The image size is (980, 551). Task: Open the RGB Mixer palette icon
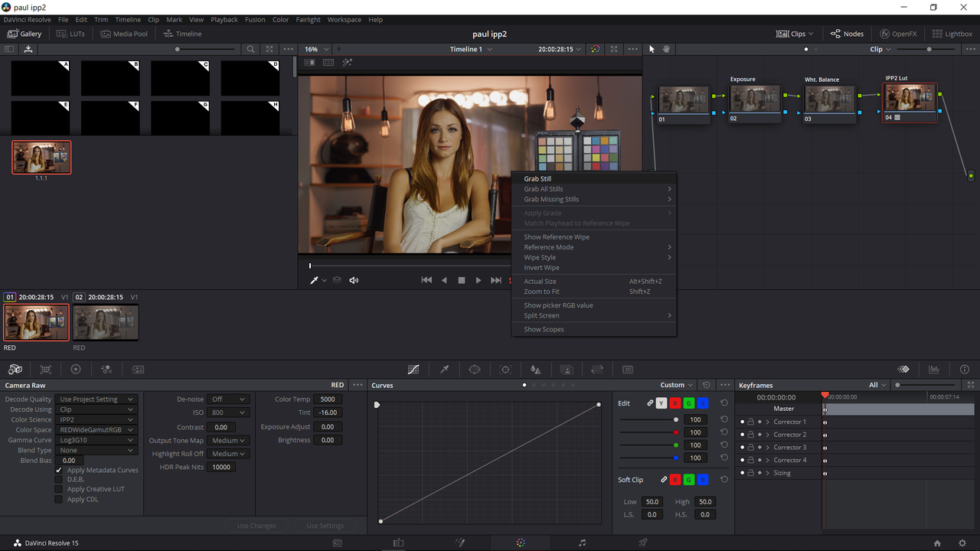[x=106, y=369]
